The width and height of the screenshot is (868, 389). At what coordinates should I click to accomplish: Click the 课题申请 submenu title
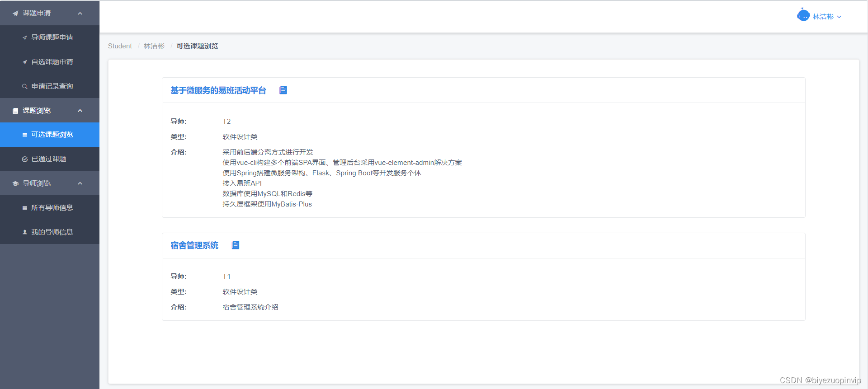(50, 13)
